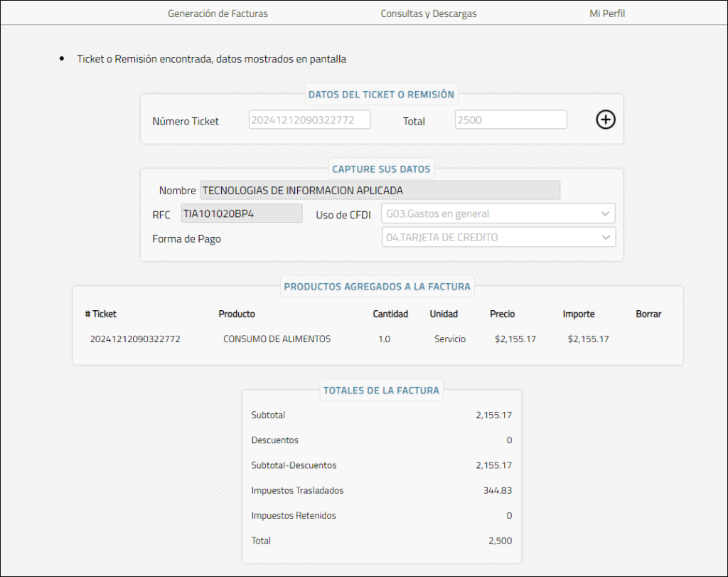Image resolution: width=728 pixels, height=577 pixels.
Task: Click the Borrar column header
Action: click(x=648, y=314)
